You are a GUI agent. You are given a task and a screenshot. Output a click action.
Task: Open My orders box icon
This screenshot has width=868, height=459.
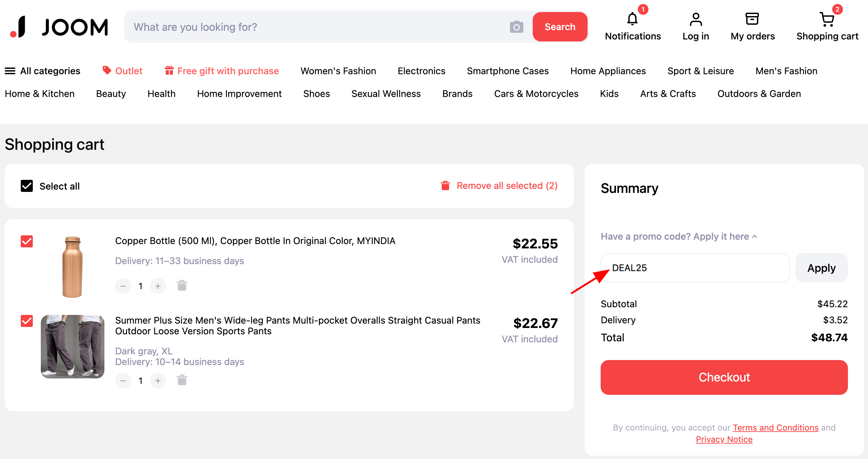coord(752,19)
